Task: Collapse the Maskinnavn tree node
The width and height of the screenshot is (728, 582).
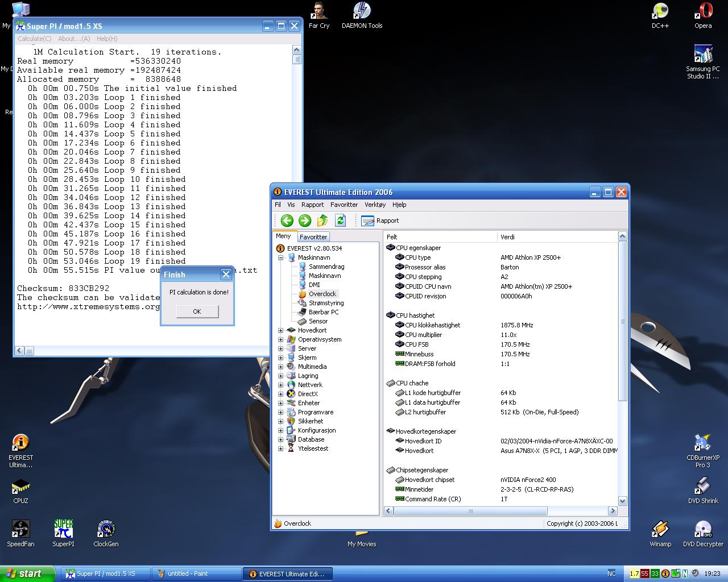Action: pyautogui.click(x=280, y=257)
